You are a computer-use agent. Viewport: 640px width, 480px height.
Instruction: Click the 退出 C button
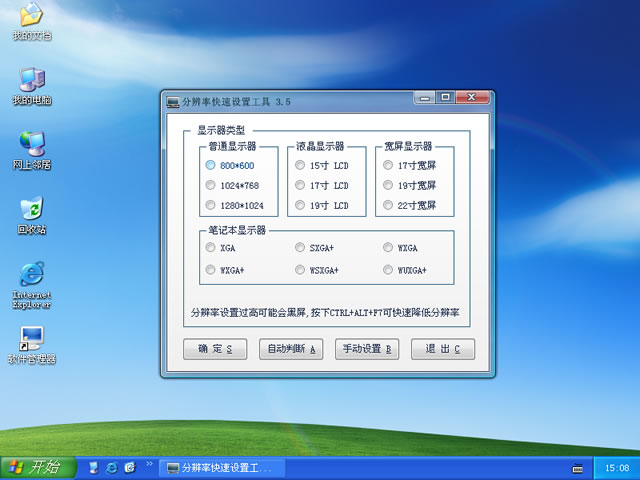443,349
